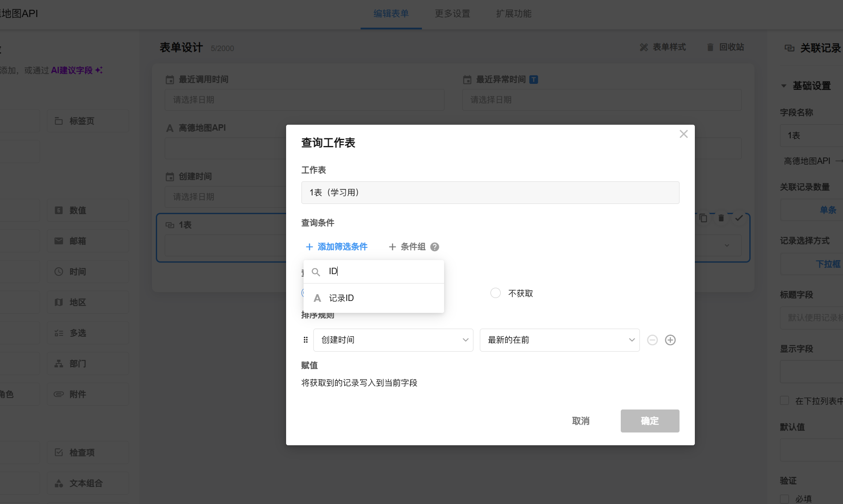Toggle the 必填 checkbox
The width and height of the screenshot is (843, 504).
coord(785,498)
